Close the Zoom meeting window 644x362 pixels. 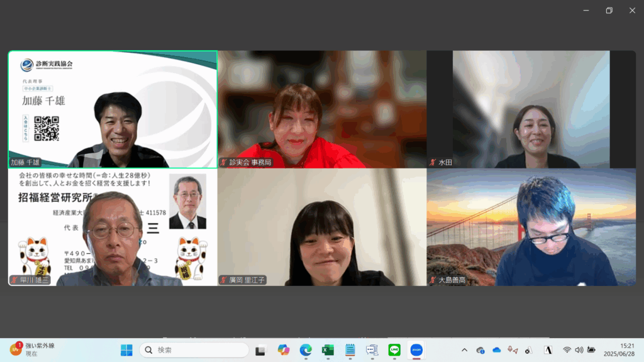632,10
